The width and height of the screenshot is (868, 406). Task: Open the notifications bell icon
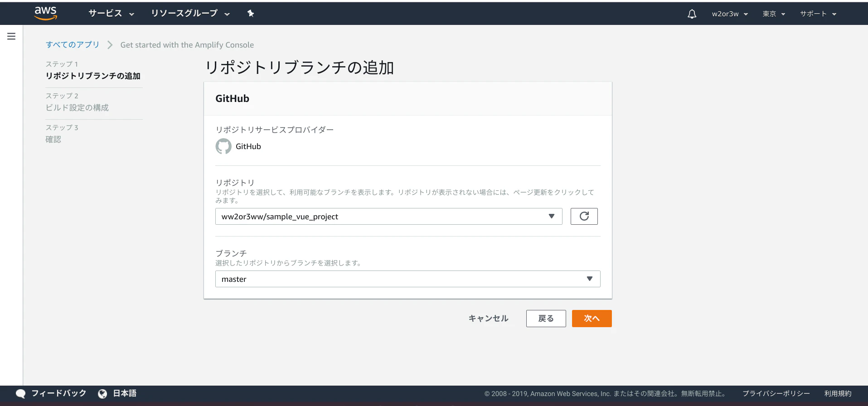pyautogui.click(x=692, y=14)
